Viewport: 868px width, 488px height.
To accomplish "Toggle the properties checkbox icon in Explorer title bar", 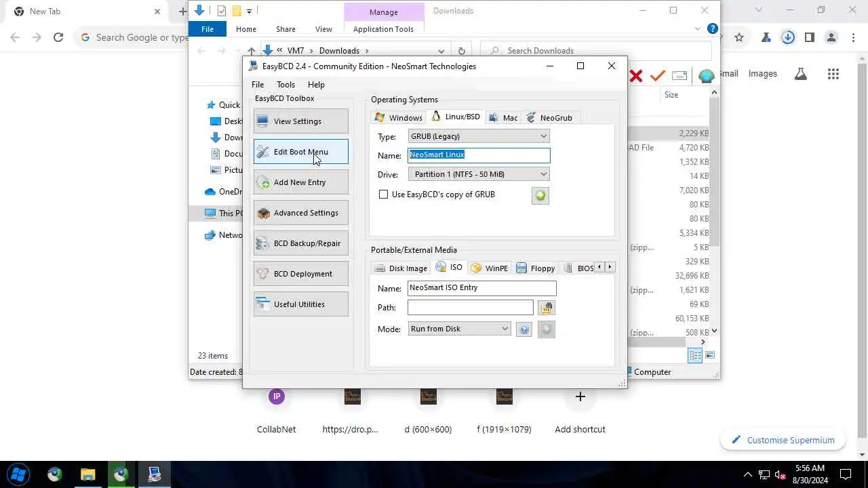I will tap(222, 11).
